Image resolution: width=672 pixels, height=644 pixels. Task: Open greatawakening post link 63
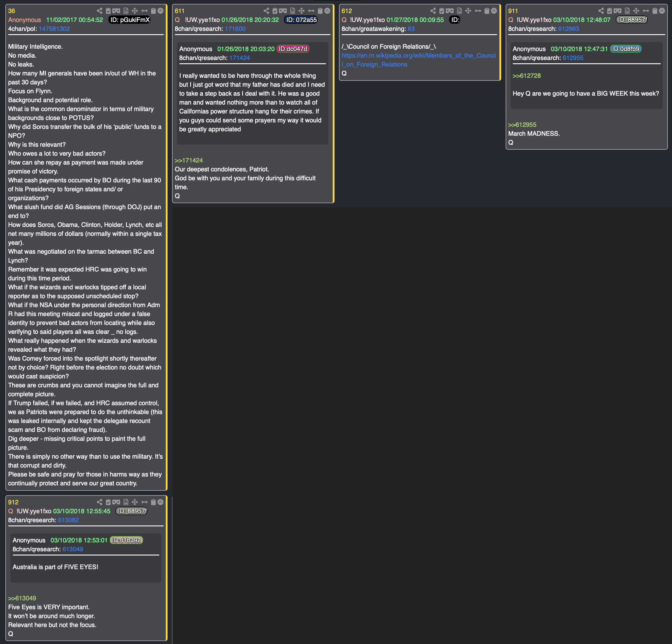pos(411,29)
